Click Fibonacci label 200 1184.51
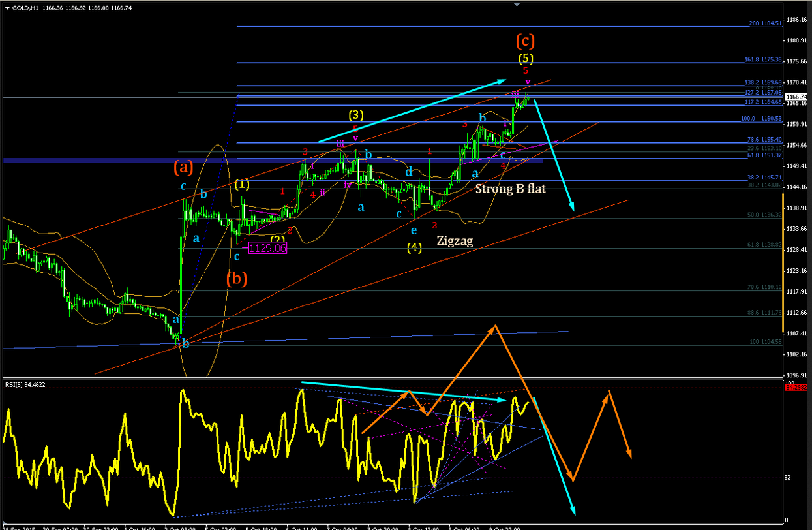 (x=766, y=23)
